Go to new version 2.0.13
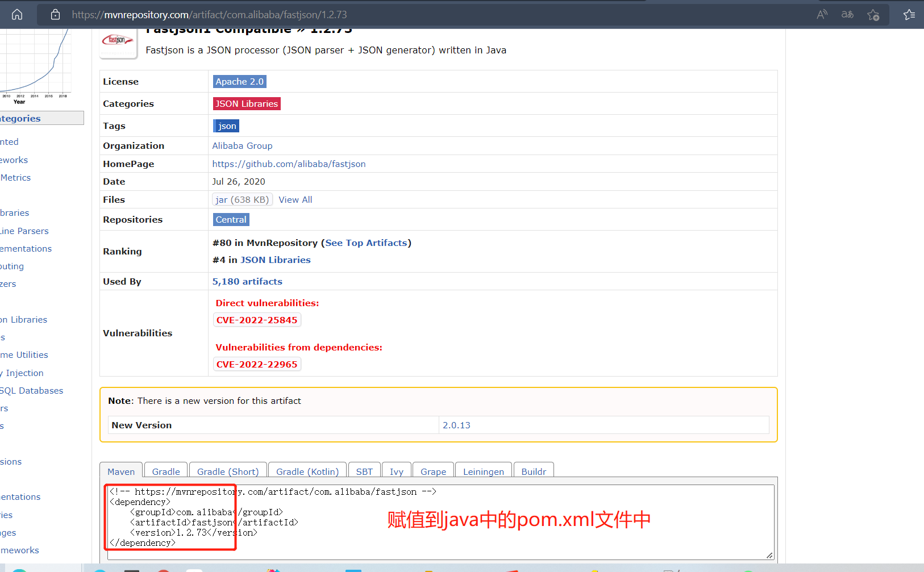 tap(457, 425)
